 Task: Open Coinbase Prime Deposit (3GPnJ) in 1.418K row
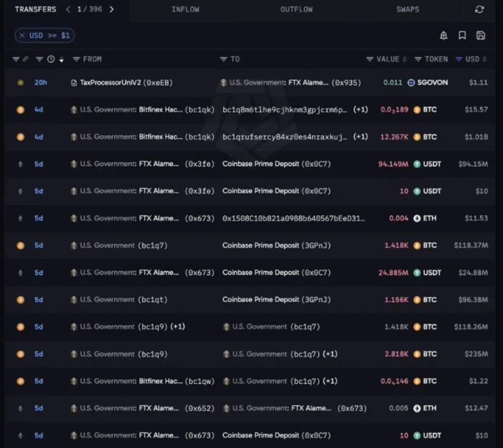pyautogui.click(x=277, y=245)
